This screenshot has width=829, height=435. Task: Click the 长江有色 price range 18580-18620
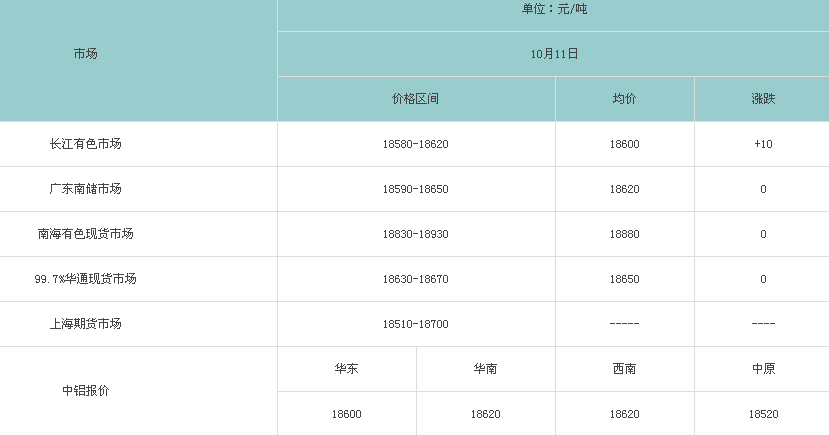(415, 144)
